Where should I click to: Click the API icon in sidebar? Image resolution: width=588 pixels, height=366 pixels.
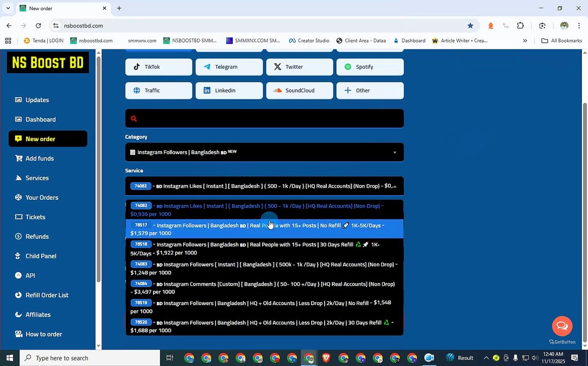[x=18, y=275]
